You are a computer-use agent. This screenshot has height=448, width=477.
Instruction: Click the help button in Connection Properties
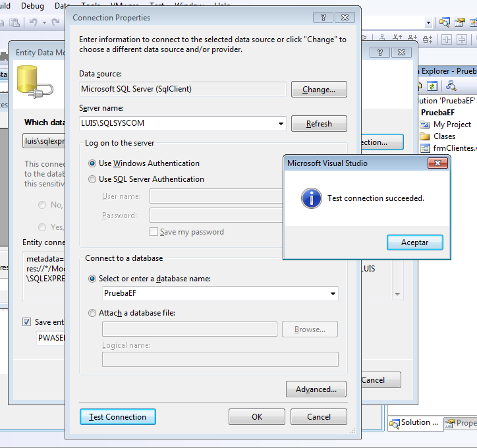pyautogui.click(x=323, y=18)
